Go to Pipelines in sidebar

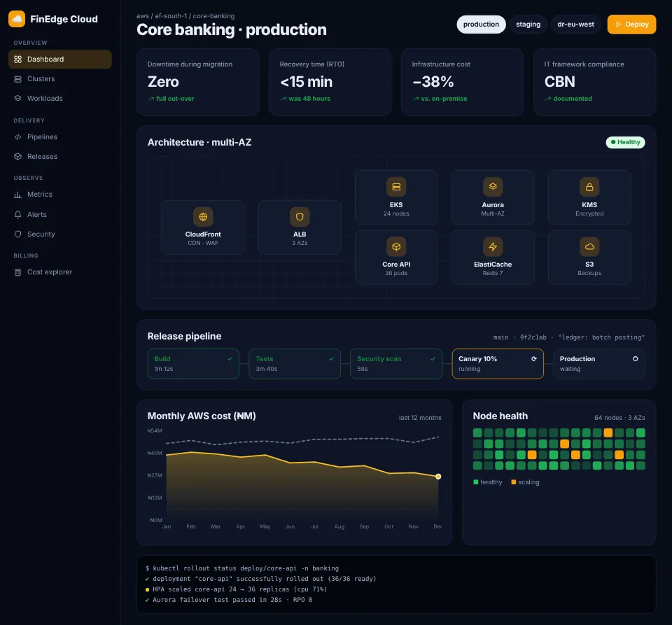pos(60,136)
